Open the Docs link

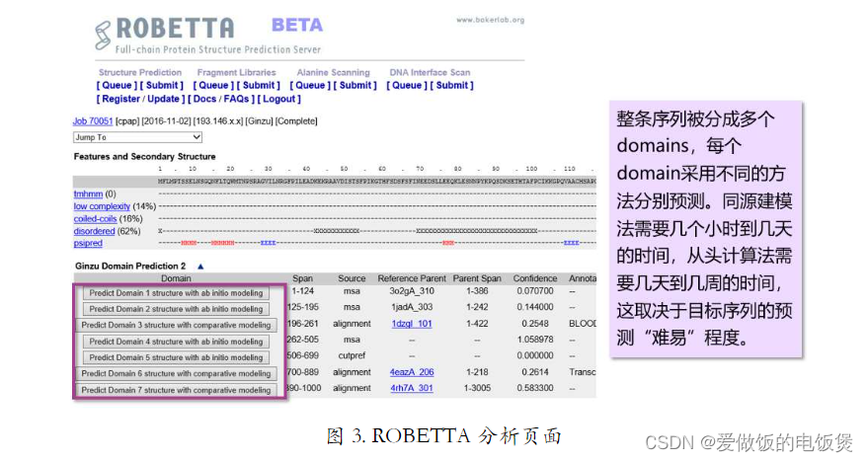(204, 99)
